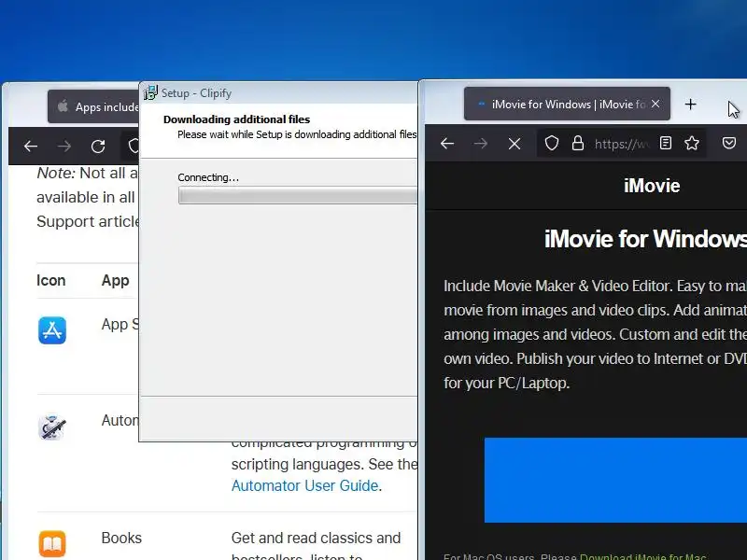Click the large blue download banner

click(615, 480)
